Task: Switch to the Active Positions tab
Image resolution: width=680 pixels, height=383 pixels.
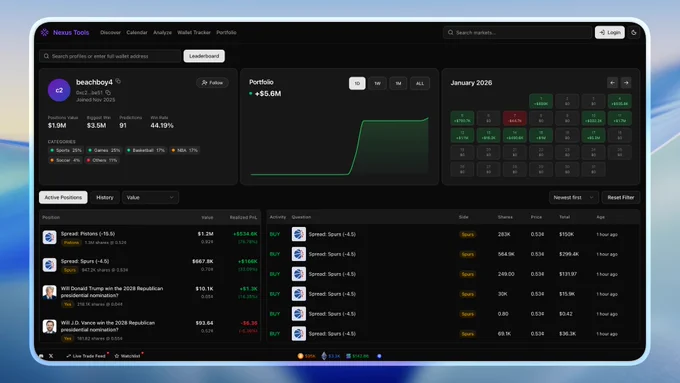Action: tap(63, 197)
